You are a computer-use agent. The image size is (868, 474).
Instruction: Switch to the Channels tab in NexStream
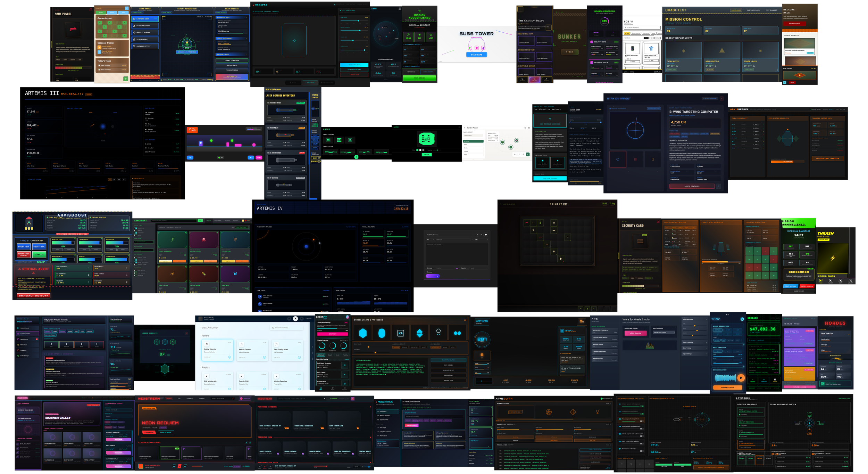tap(190, 399)
